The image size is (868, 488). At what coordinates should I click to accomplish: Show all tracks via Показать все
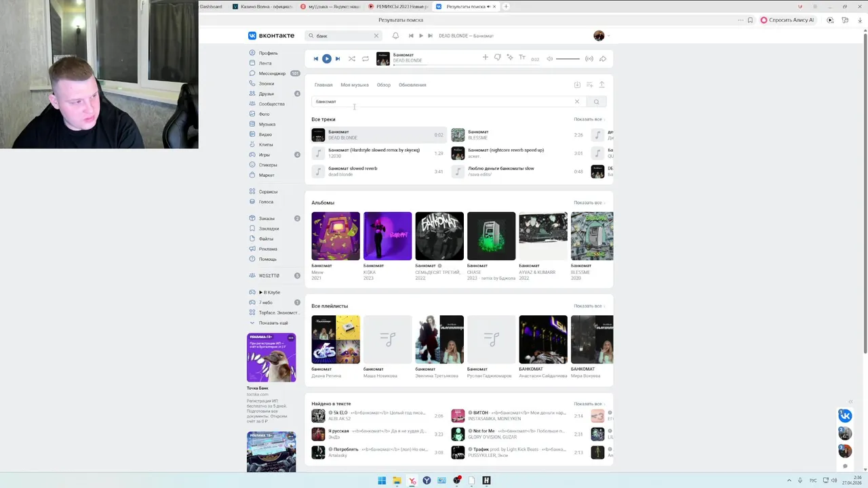tap(589, 119)
